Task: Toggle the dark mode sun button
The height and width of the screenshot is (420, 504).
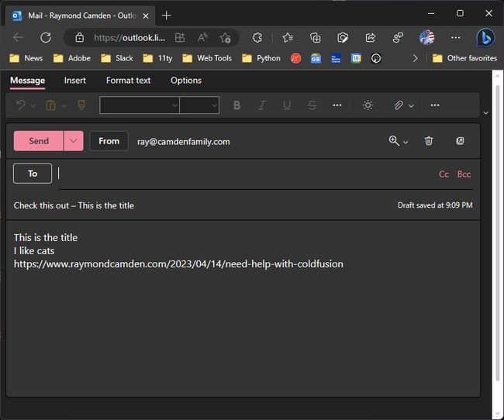Action: coord(368,105)
